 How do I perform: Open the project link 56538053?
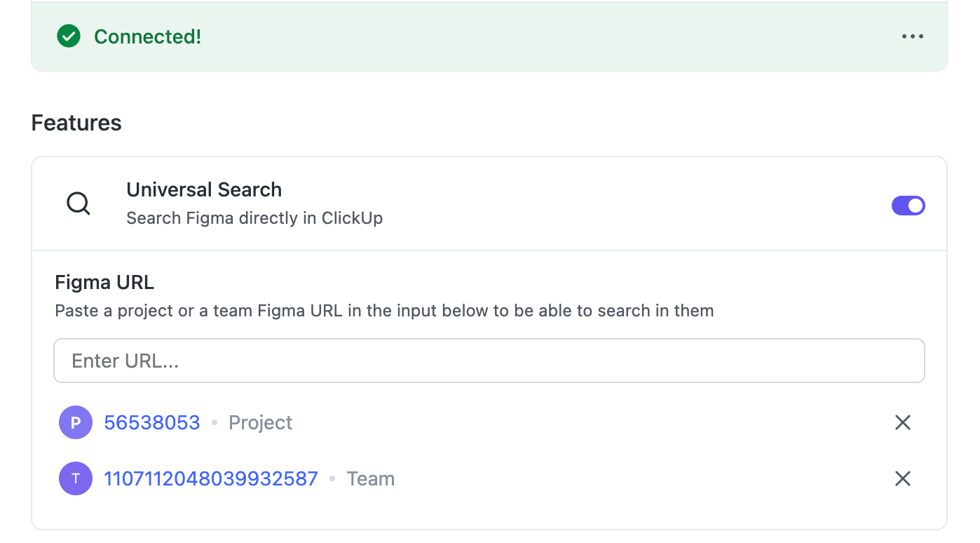(x=151, y=422)
